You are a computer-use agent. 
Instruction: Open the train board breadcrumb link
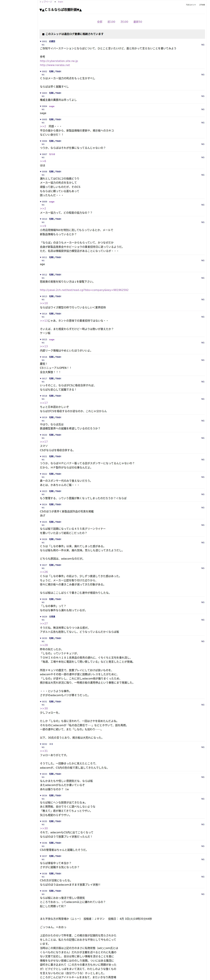tap(61, 2)
